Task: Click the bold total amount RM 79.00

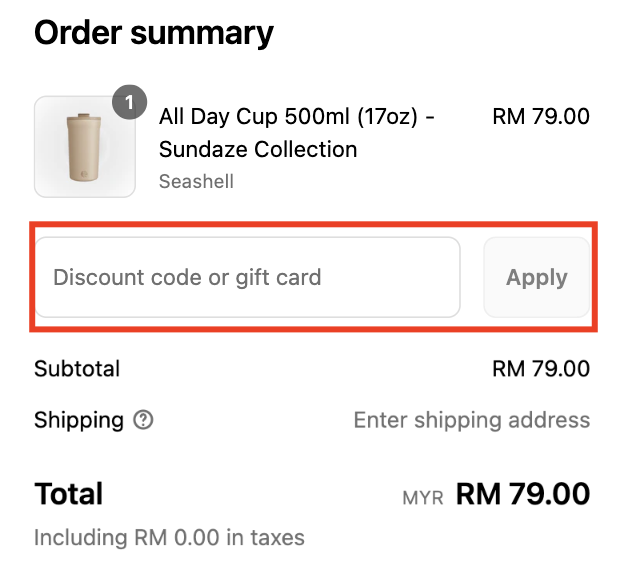Action: click(522, 493)
